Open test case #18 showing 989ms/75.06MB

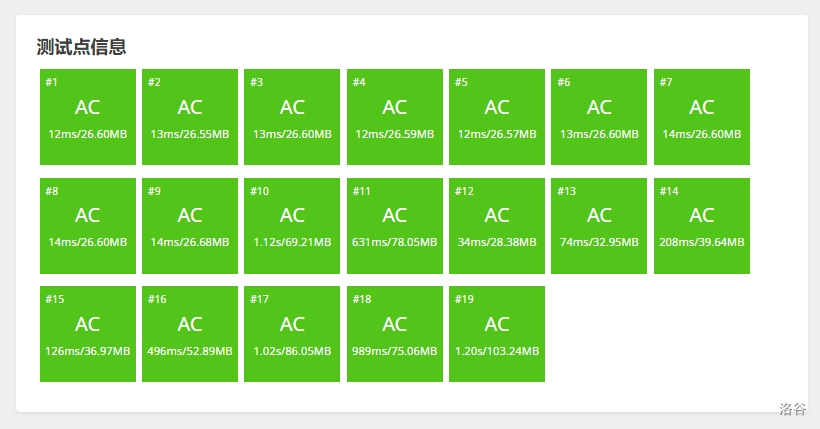click(395, 334)
